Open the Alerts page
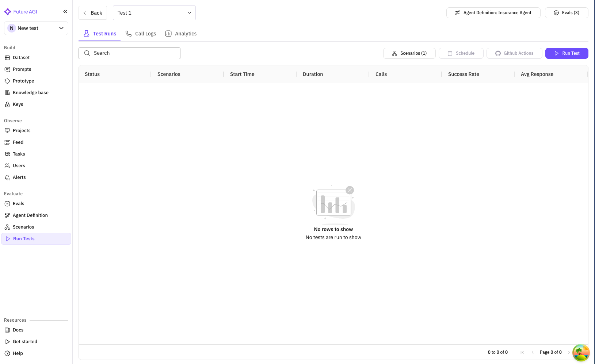The image size is (595, 364). click(19, 177)
